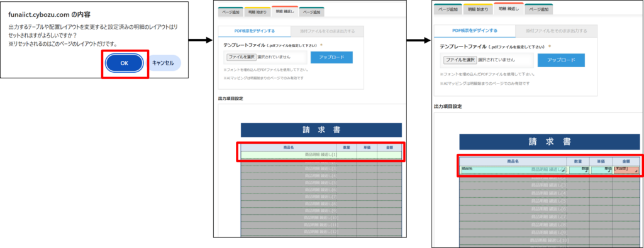Middle screenshot: click row 商品明細 繰返し[8]
644x248 pixels.
(x=321, y=203)
